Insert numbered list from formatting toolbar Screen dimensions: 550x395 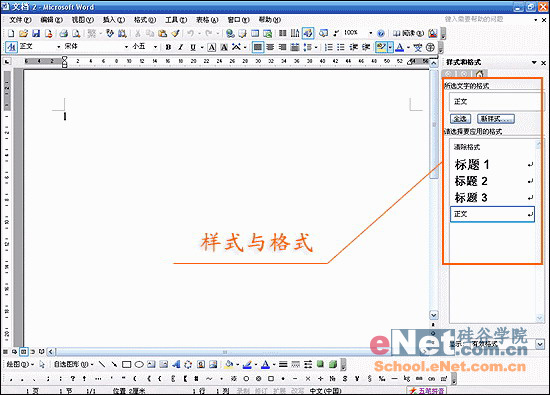[328, 47]
